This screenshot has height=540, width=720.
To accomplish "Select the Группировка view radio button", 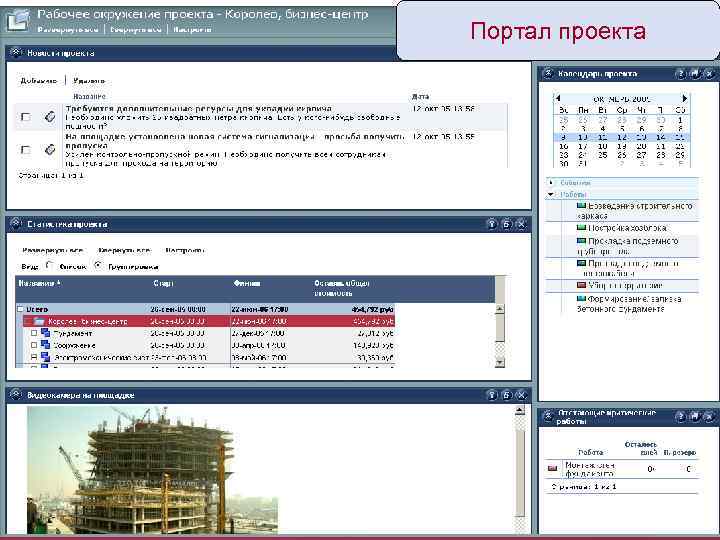I will (x=98, y=265).
